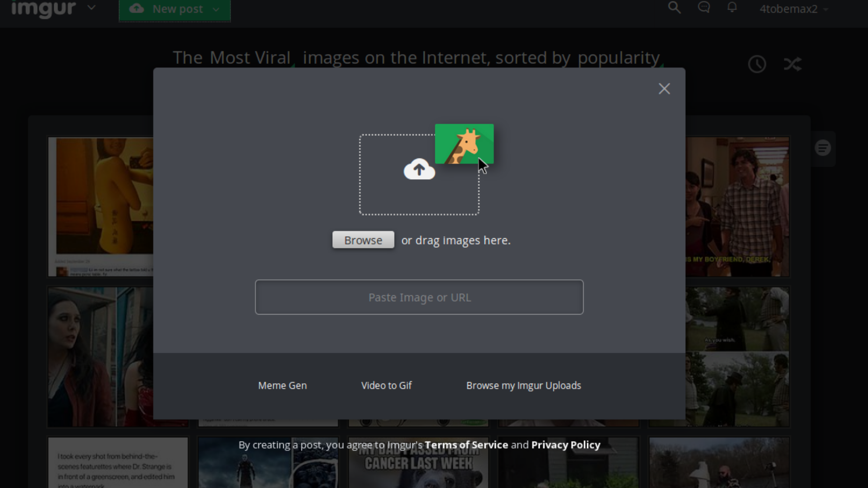Viewport: 868px width, 488px height.
Task: Open the Dr. Strange text post thumbnail
Action: point(118,462)
